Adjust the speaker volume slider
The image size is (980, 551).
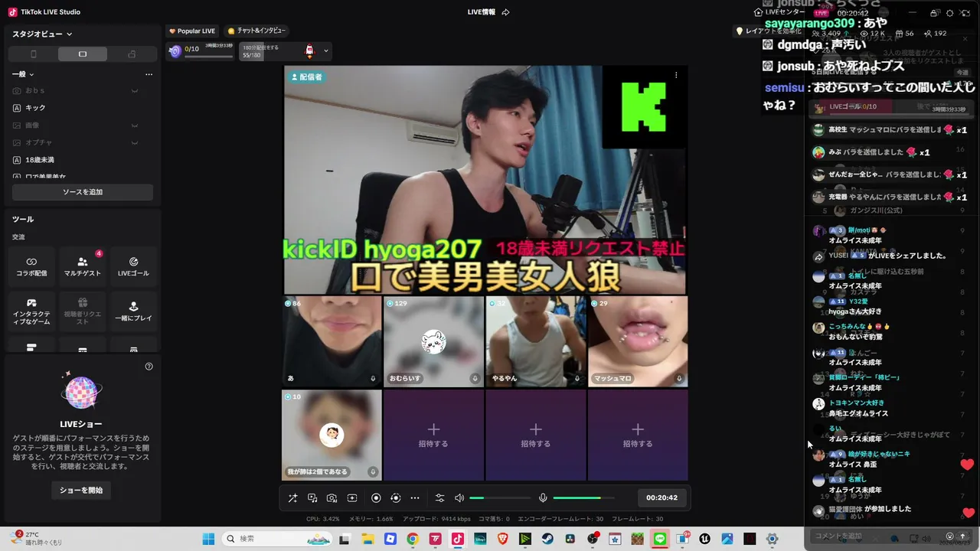point(500,498)
